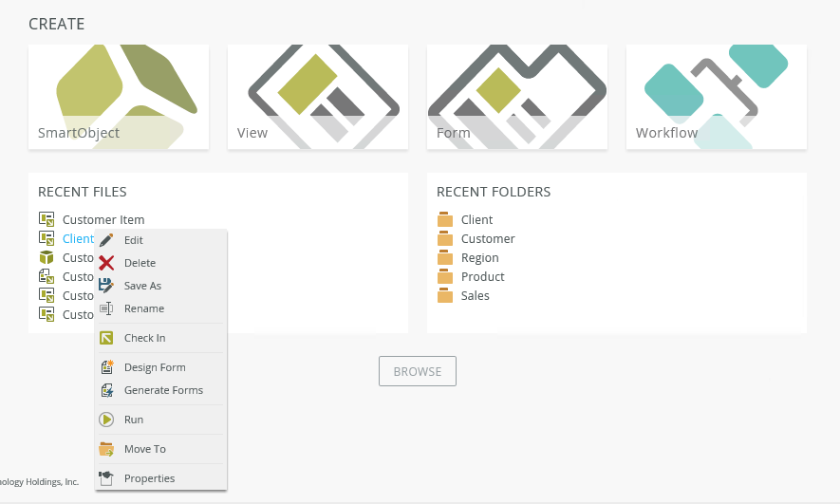Click the Product folder icon

[445, 277]
